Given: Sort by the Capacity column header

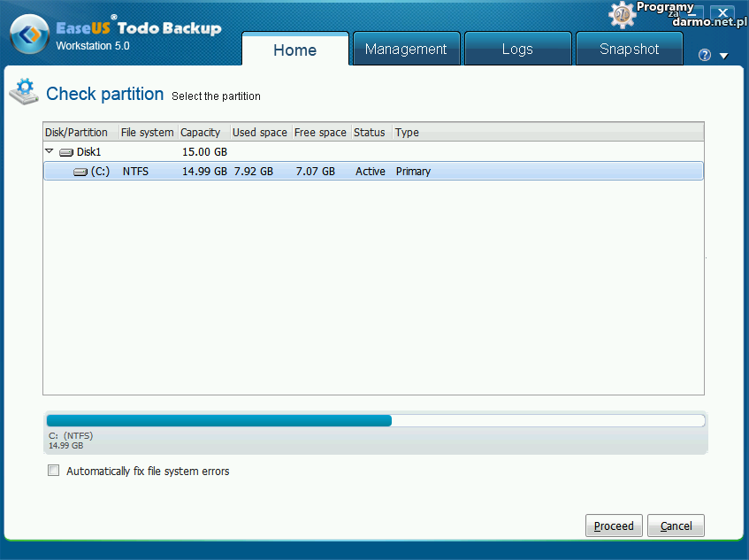Looking at the screenshot, I should [x=201, y=133].
